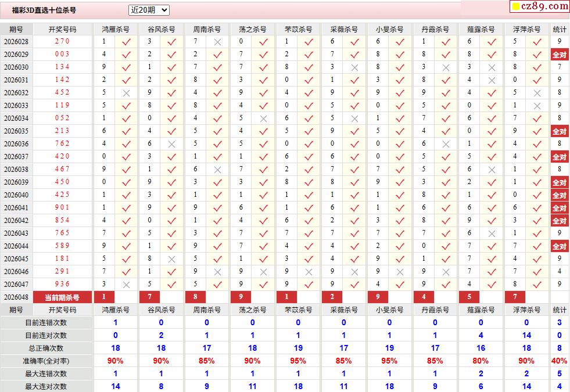Click the X mark in 鸿雁杀号 row 2026032
The width and height of the screenshot is (570, 392).
point(126,93)
